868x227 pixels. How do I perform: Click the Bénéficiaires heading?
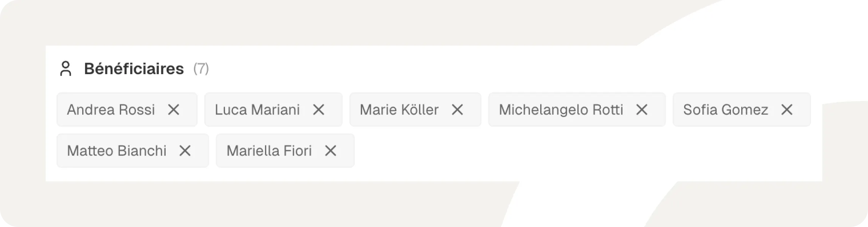[134, 69]
